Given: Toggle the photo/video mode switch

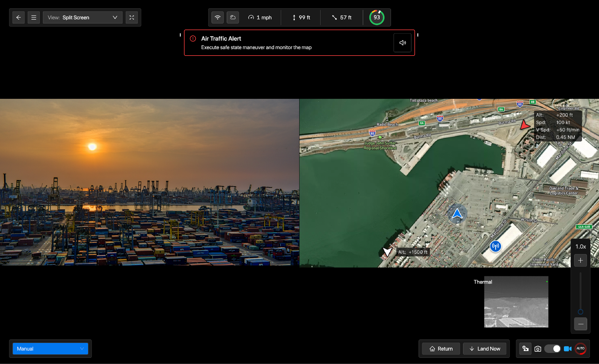Looking at the screenshot, I should [552, 349].
